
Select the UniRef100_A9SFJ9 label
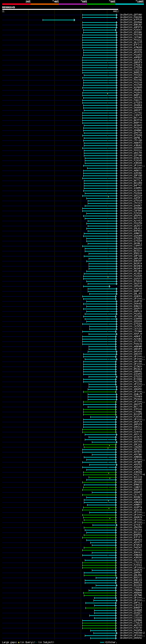(x=131, y=334)
